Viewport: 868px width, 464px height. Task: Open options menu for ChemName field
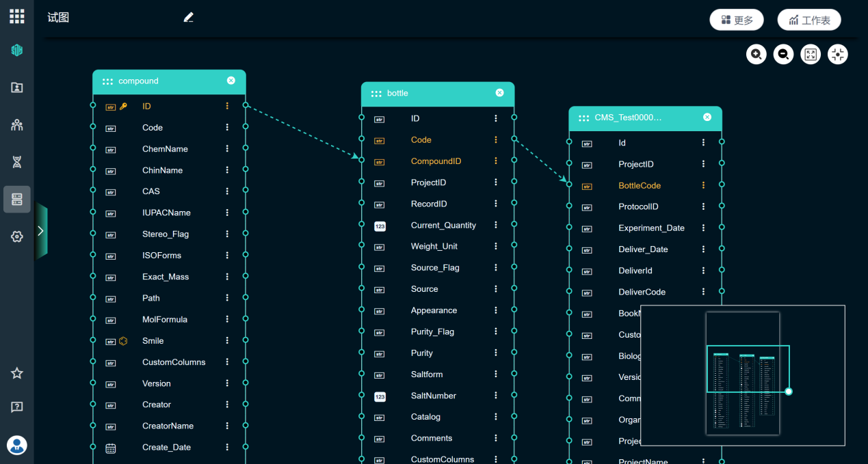coord(227,148)
